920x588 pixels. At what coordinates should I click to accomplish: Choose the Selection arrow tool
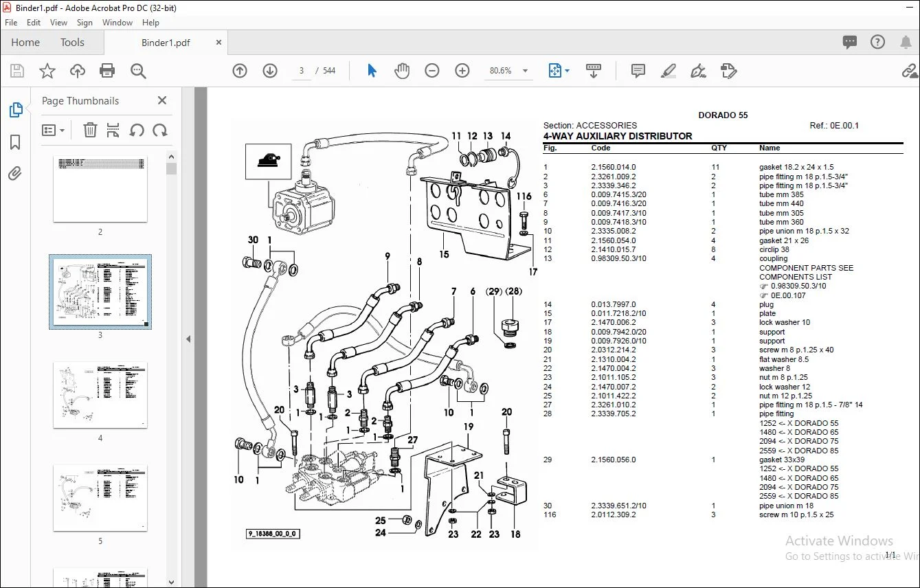[372, 71]
